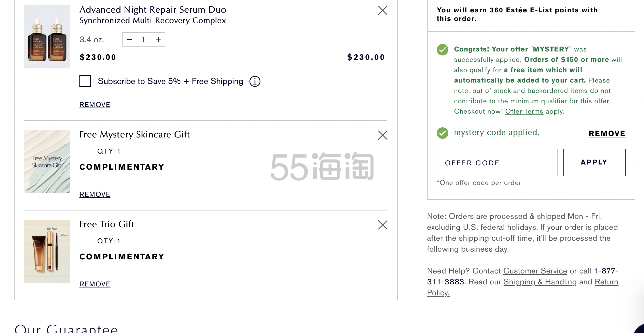
Task: Click the Free Trio Gift thumbnail
Action: point(47,251)
